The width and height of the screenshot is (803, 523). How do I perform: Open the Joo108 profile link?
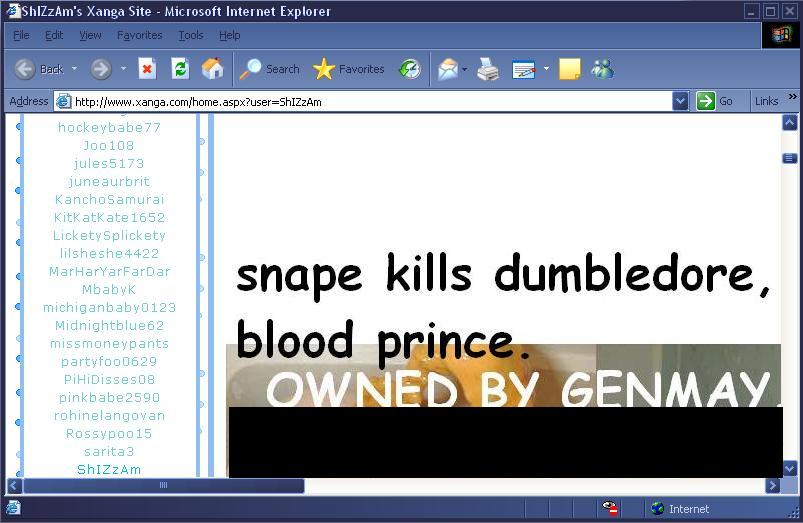click(109, 145)
